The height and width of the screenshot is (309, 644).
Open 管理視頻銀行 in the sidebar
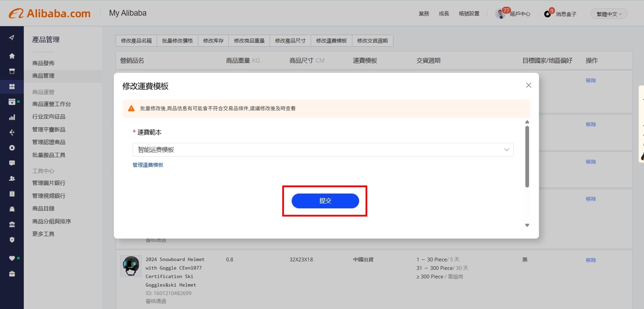49,196
